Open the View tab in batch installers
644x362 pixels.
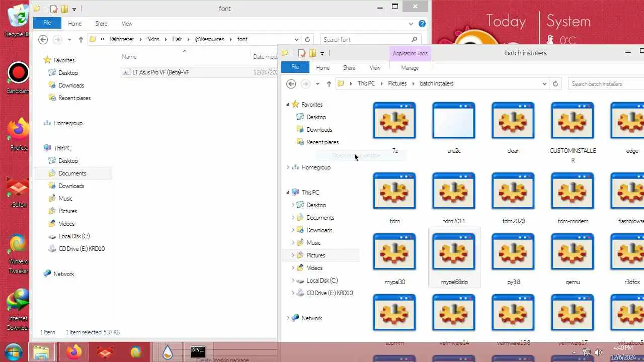point(375,68)
